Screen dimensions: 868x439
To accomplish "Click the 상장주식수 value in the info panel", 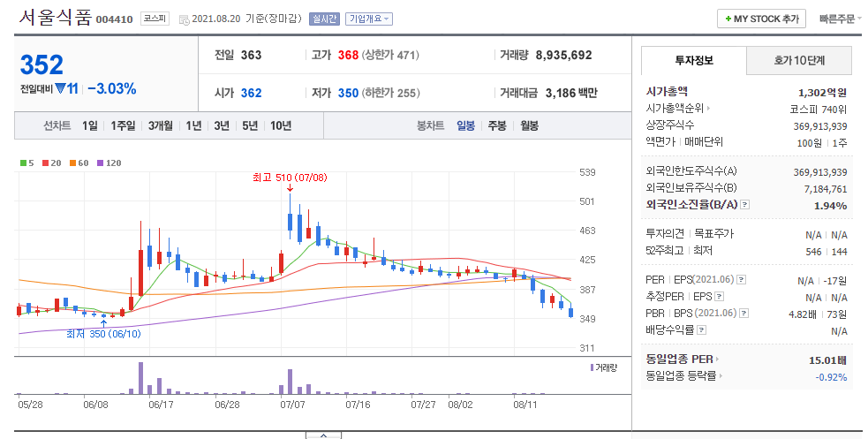I will tap(819, 126).
